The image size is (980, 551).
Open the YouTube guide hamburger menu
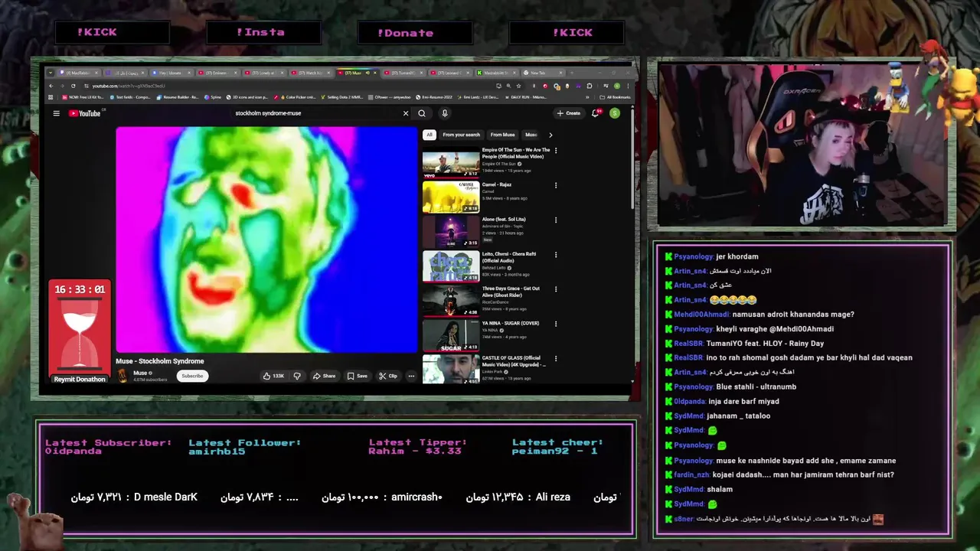(56, 113)
